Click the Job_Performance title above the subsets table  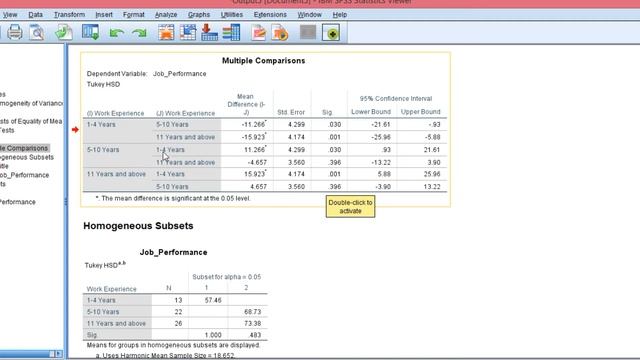pyautogui.click(x=173, y=252)
